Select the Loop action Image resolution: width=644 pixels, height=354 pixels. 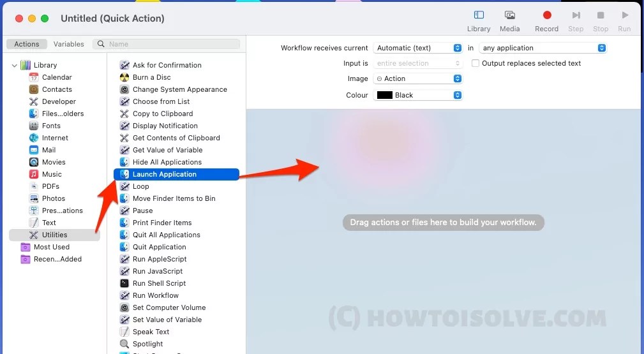tap(140, 186)
